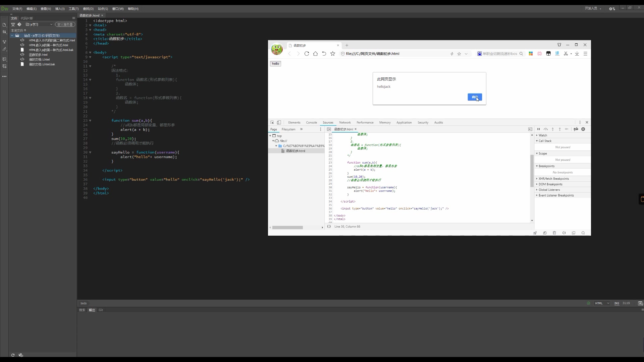Click pretty print braces icon
644x362 pixels.
[x=329, y=227]
